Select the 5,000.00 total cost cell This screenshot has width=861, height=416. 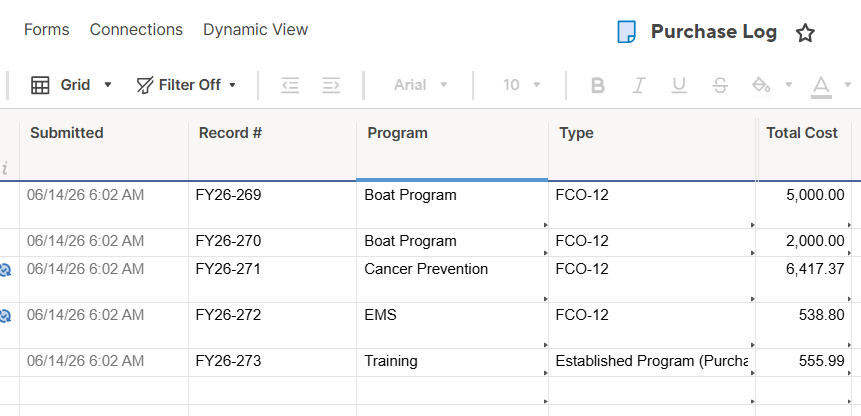pyautogui.click(x=804, y=205)
